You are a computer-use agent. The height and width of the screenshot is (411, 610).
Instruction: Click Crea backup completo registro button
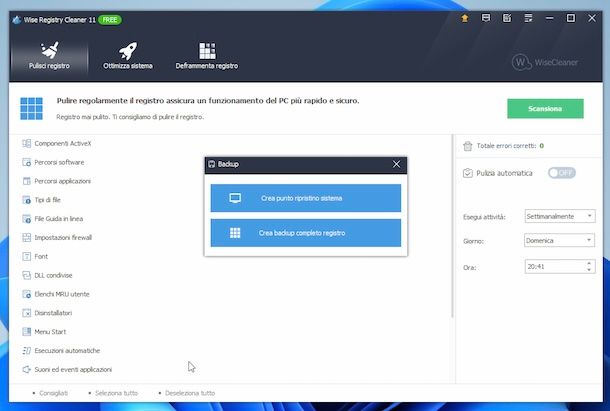(306, 233)
